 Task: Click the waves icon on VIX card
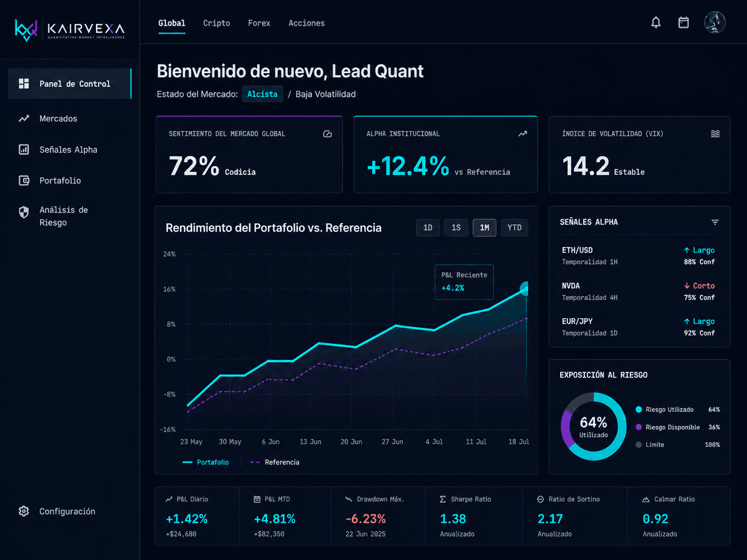tap(716, 134)
